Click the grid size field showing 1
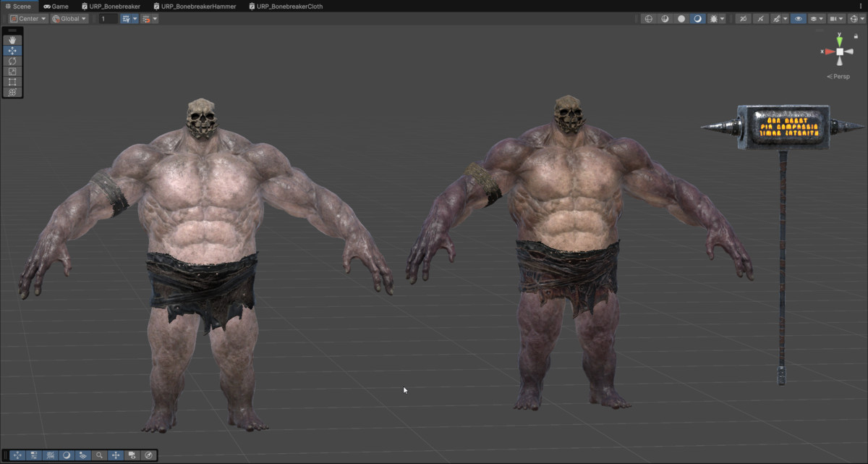Viewport: 868px width, 464px height. tap(108, 19)
